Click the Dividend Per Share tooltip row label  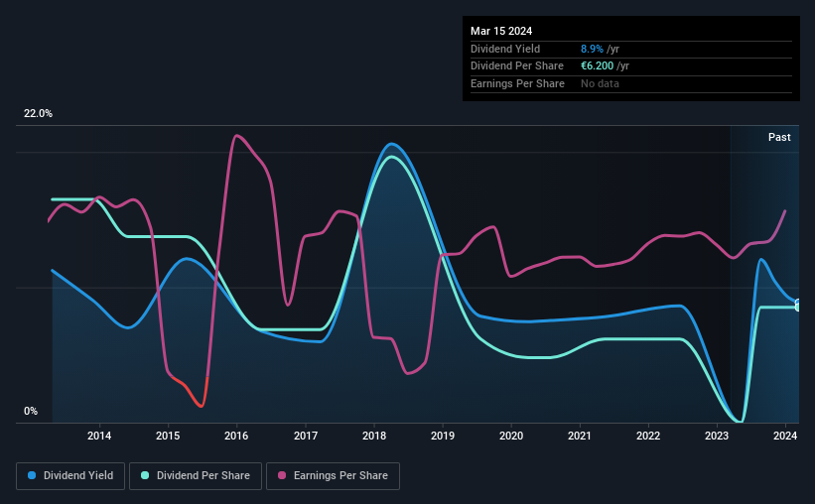516,66
